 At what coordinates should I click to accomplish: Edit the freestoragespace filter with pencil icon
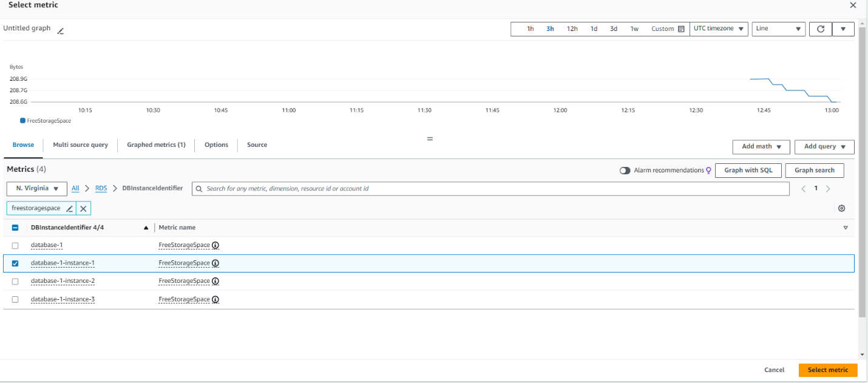[70, 208]
